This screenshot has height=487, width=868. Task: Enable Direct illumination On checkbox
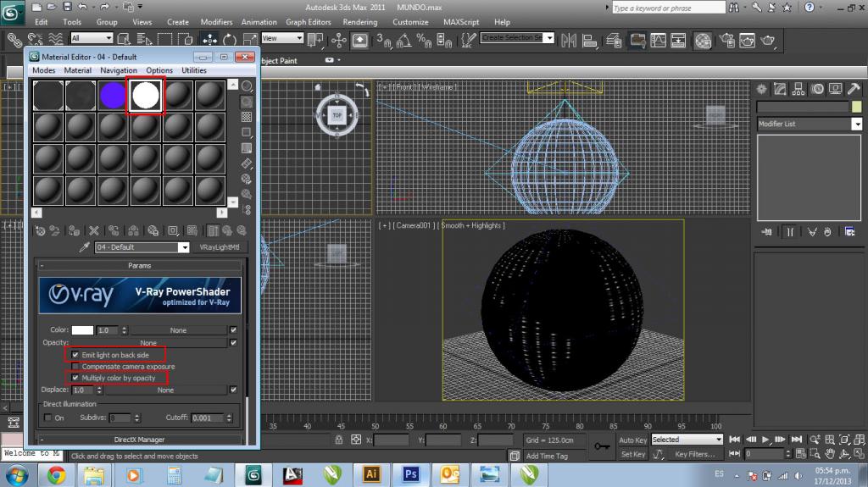pyautogui.click(x=47, y=418)
